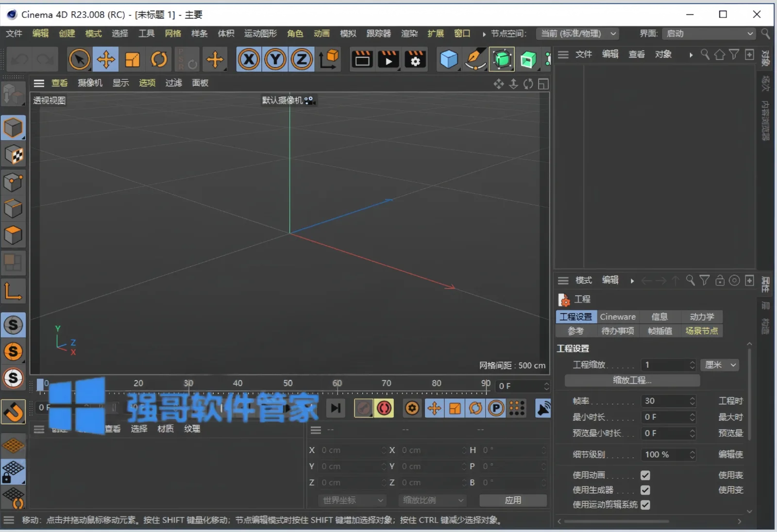
Task: Activate the Move tool in the top toolbar
Action: point(106,60)
